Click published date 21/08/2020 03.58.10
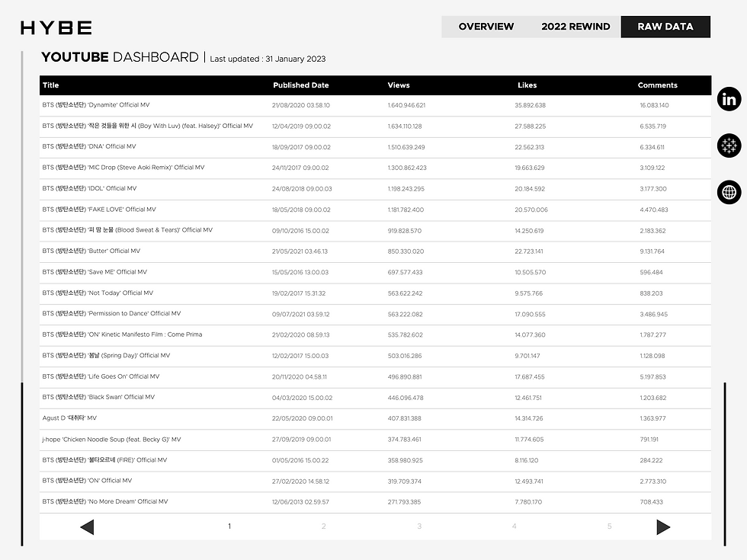The width and height of the screenshot is (747, 560). (300, 105)
